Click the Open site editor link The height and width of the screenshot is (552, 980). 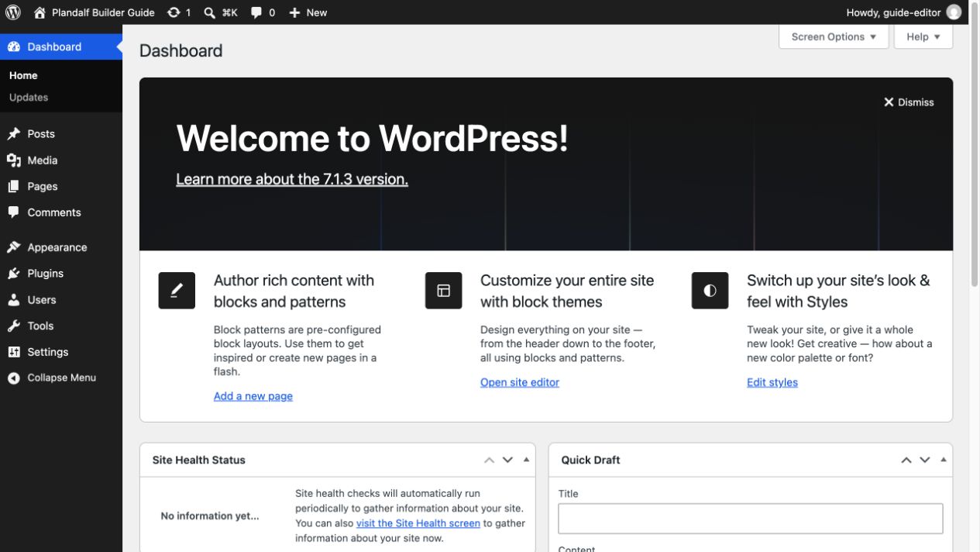tap(520, 382)
